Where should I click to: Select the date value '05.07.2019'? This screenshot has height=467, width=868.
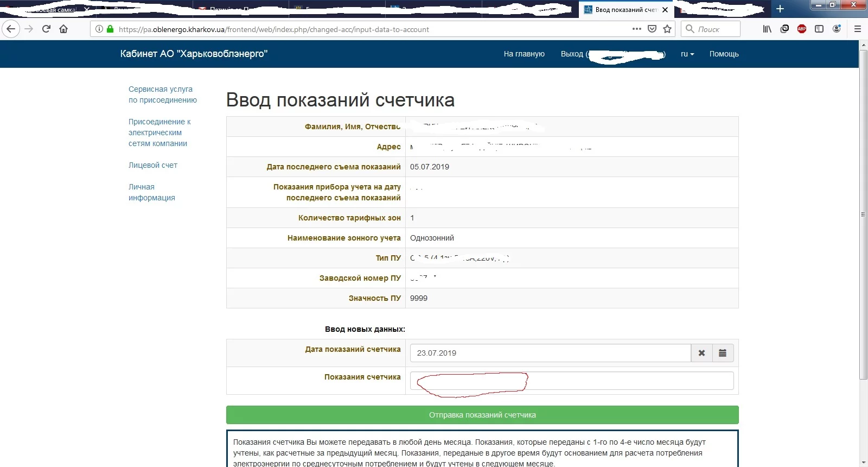coord(430,167)
